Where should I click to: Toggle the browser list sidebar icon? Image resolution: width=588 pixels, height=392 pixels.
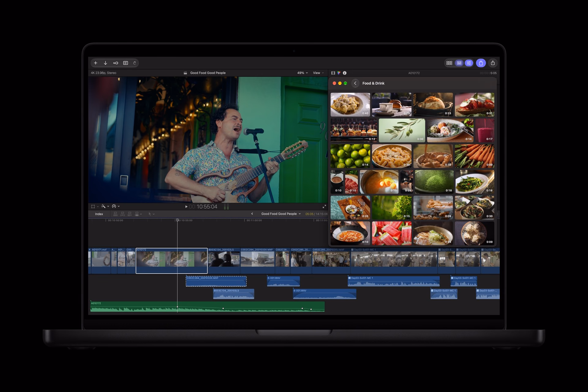pyautogui.click(x=126, y=63)
